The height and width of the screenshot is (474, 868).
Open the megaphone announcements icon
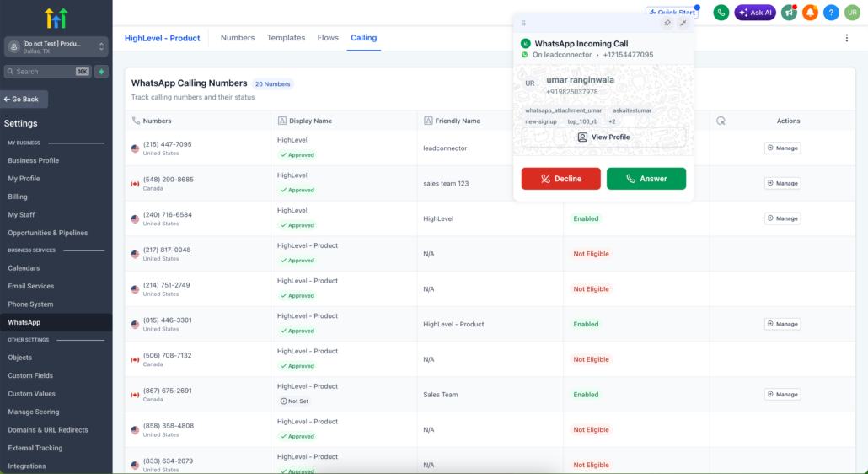789,13
